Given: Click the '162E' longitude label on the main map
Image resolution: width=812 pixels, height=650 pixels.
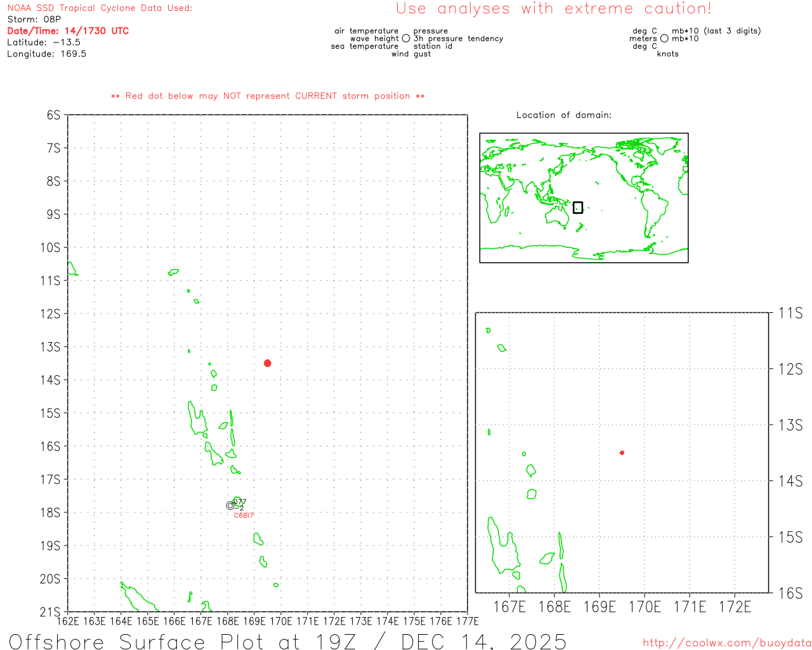Looking at the screenshot, I should coord(68,621).
